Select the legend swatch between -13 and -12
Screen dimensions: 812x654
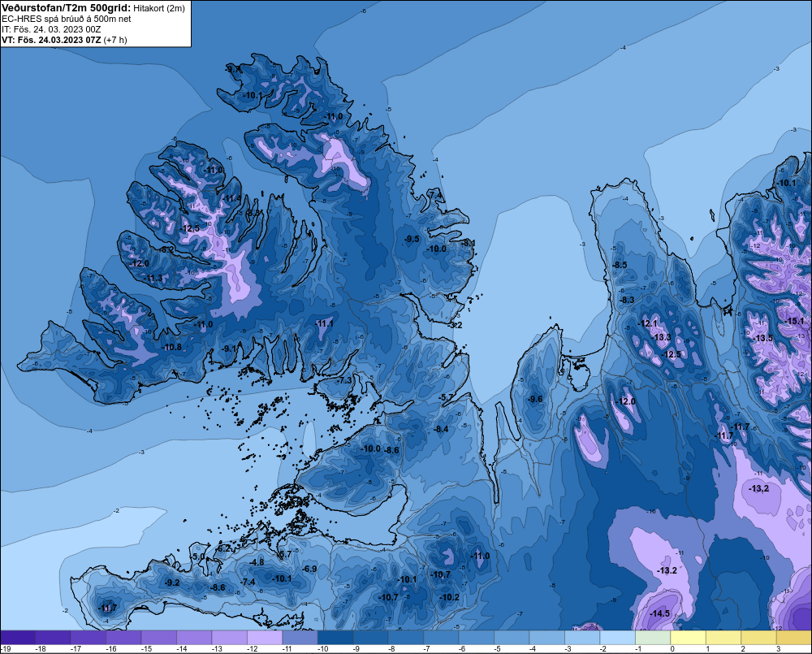pyautogui.click(x=230, y=637)
